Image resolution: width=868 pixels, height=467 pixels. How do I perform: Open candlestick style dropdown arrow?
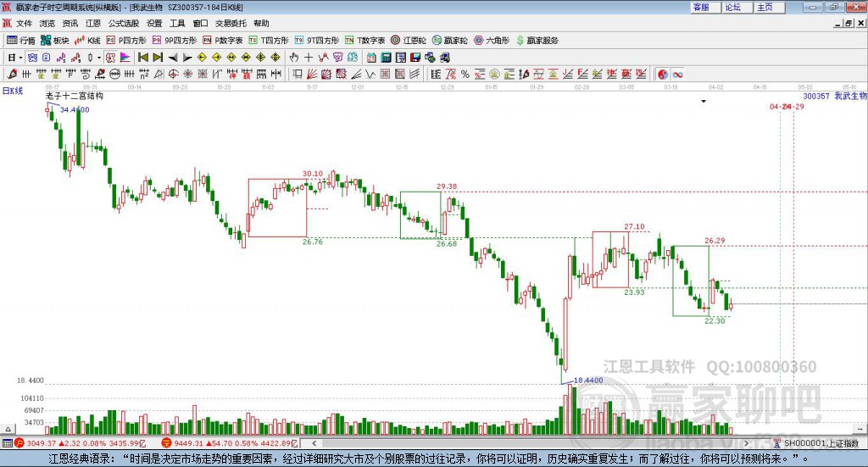pyautogui.click(x=99, y=57)
